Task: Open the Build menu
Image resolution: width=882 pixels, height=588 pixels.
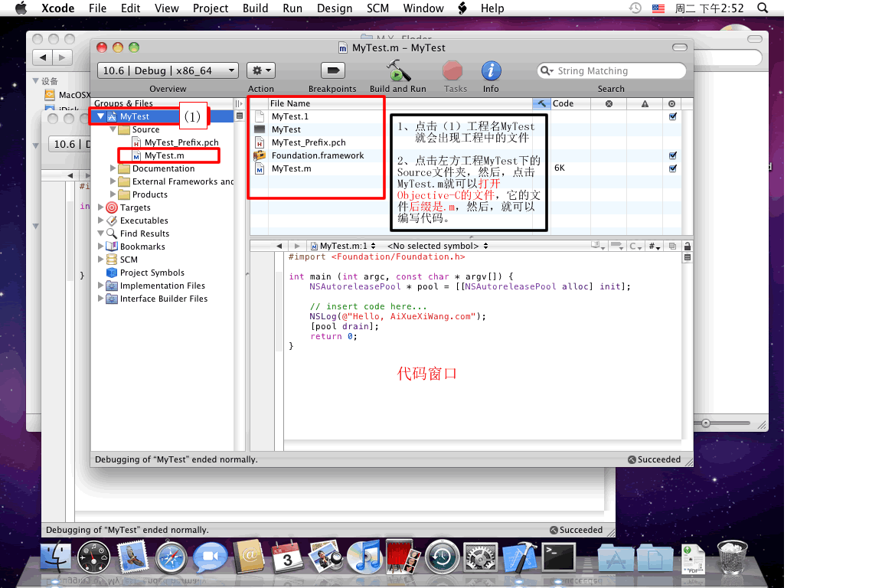Action: pos(256,8)
